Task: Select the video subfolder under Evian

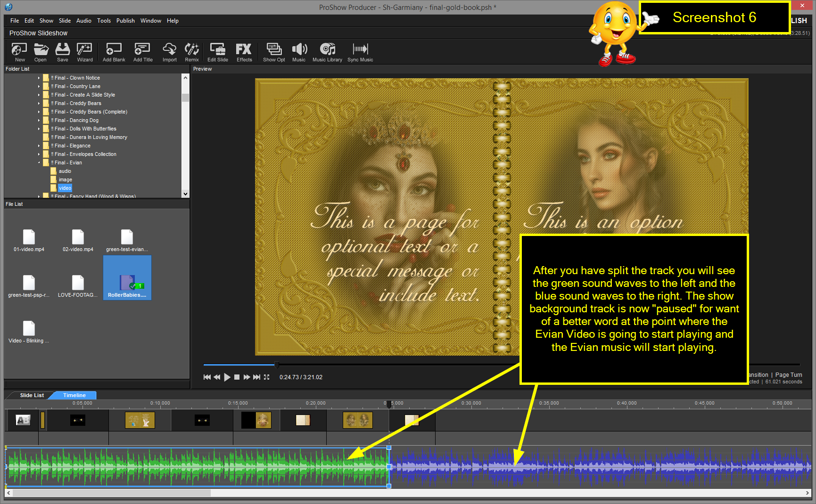Action: click(65, 188)
